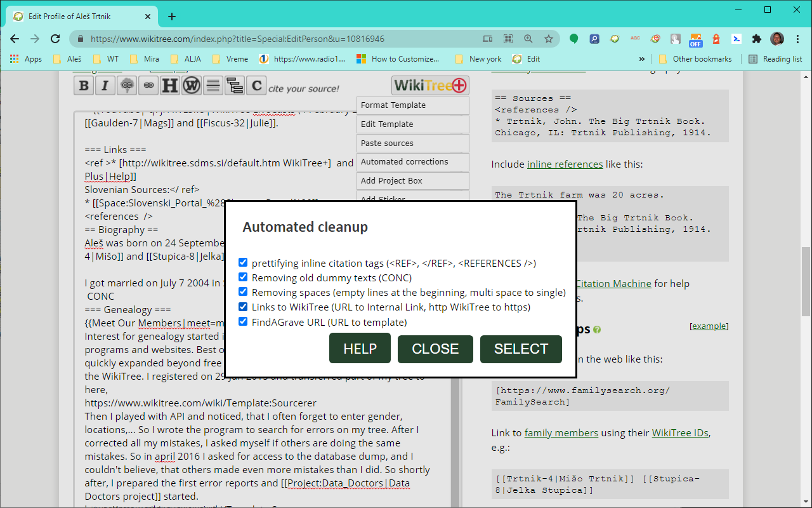Open the New york bookmarks folder
Viewport: 812px width, 508px height.
point(478,59)
